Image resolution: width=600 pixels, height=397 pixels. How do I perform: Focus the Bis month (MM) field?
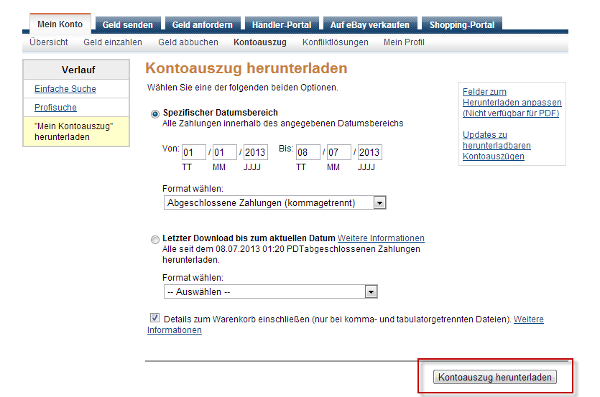pos(339,152)
